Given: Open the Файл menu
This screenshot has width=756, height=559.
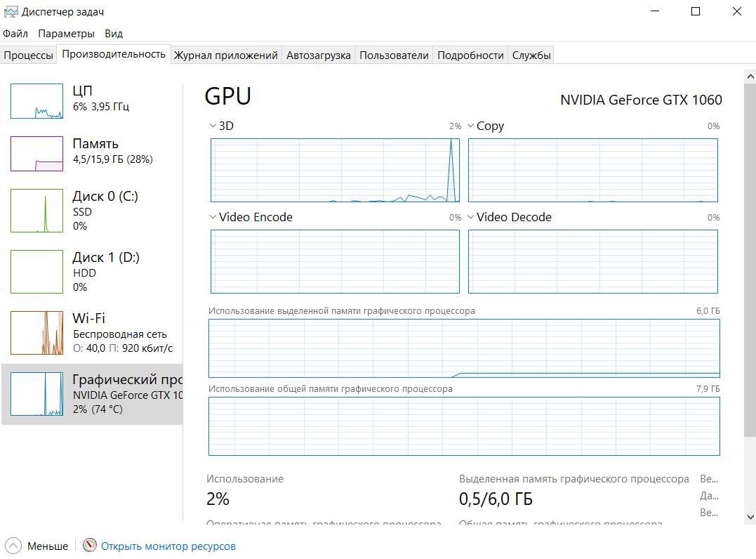Looking at the screenshot, I should coord(15,34).
